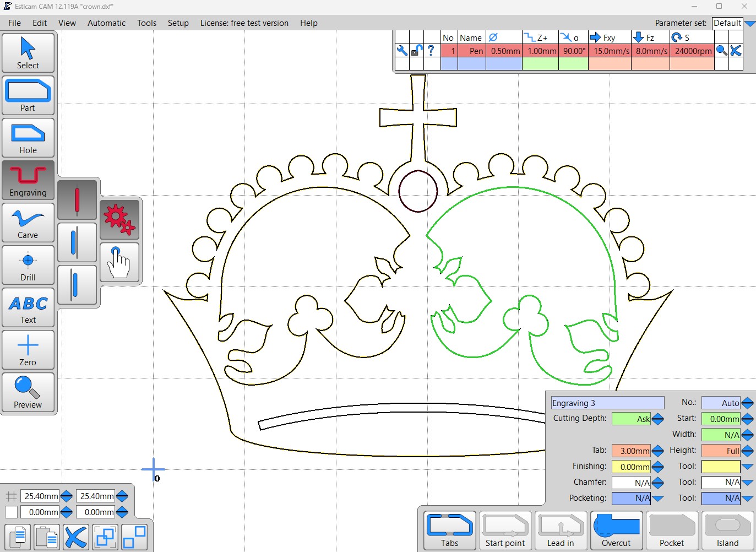Image resolution: width=756 pixels, height=552 pixels.
Task: Click the Lead in button
Action: [x=561, y=531]
